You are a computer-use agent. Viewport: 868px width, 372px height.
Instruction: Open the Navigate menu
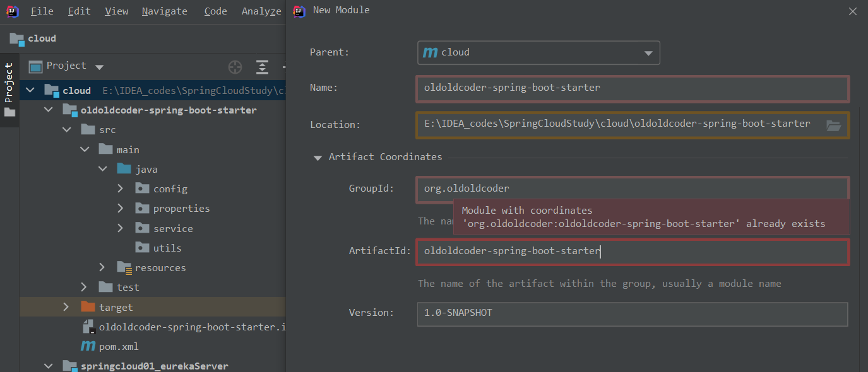pos(164,11)
